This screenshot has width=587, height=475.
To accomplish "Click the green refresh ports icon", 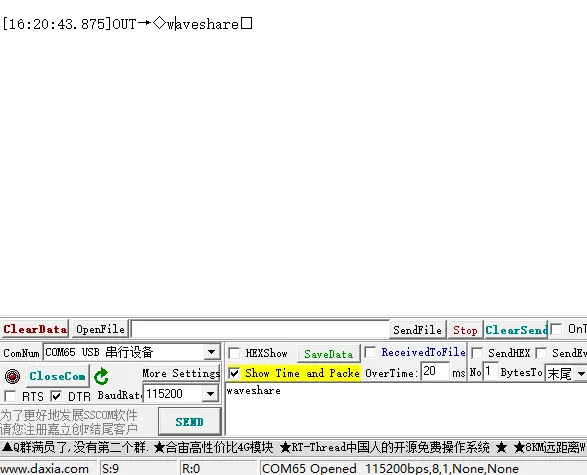I will coord(101,376).
